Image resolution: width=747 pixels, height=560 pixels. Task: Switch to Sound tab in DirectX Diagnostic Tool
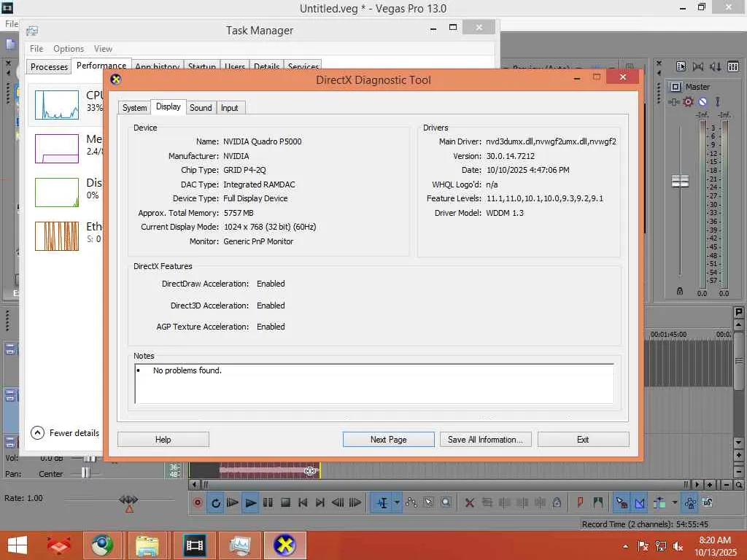(201, 108)
